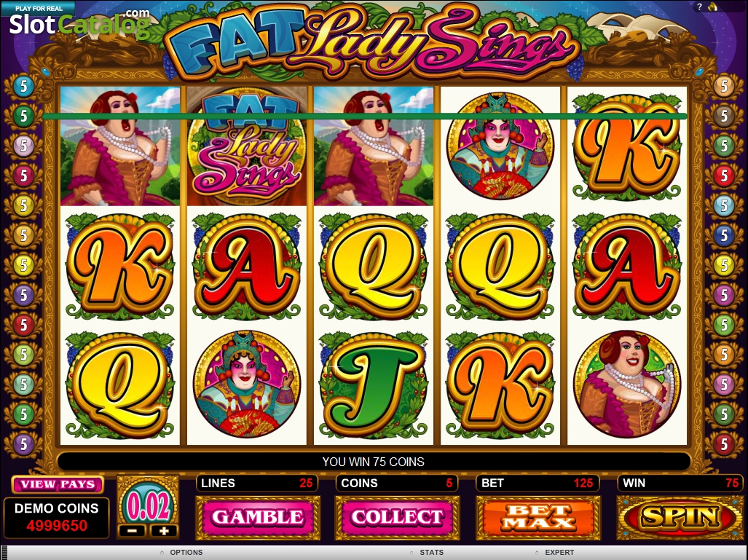Decrease coin size with the minus button

(133, 530)
